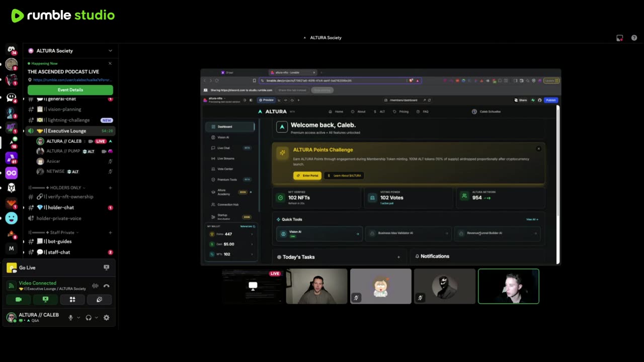Select the server icon labeled M
Screen dimensions: 644x362
click(11, 248)
